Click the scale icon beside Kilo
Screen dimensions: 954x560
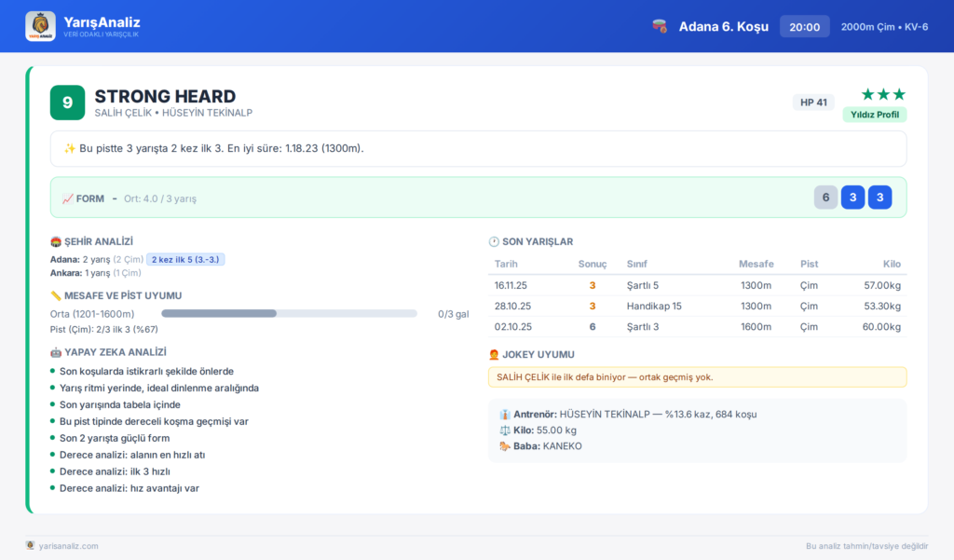coord(504,430)
